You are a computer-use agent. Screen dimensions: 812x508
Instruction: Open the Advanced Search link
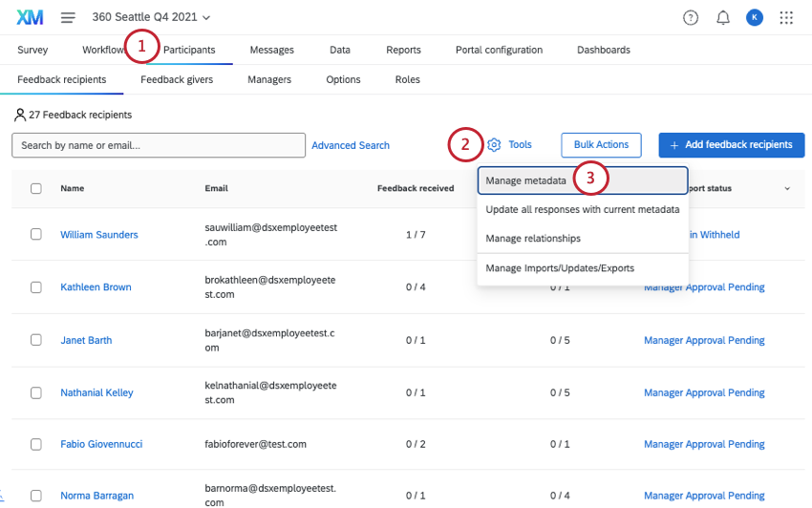click(x=351, y=145)
